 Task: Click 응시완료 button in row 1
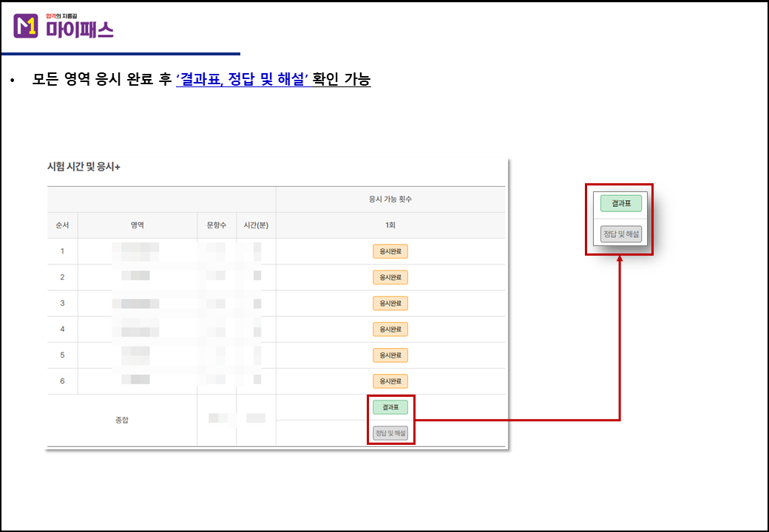[390, 251]
